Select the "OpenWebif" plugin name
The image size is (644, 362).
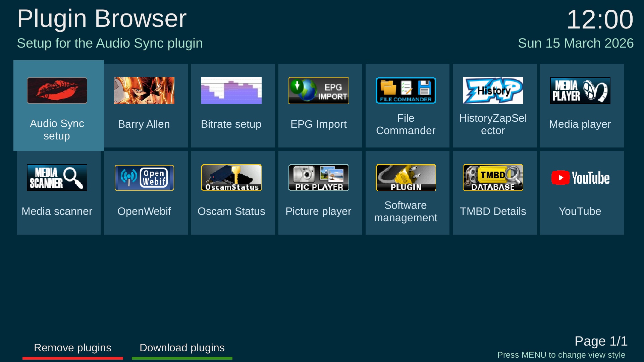pyautogui.click(x=144, y=211)
